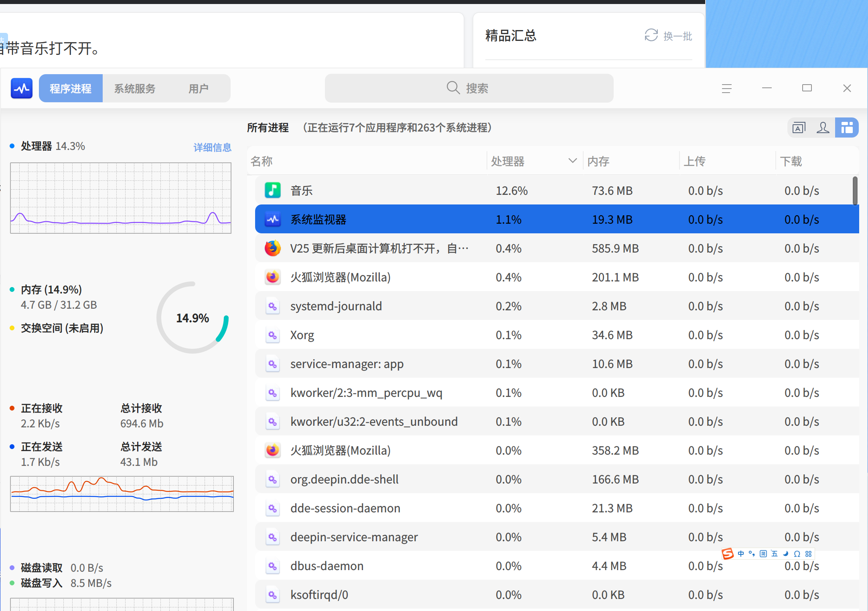The width and height of the screenshot is (868, 611).
Task: Click the 音乐 app icon in process list
Action: pos(273,190)
